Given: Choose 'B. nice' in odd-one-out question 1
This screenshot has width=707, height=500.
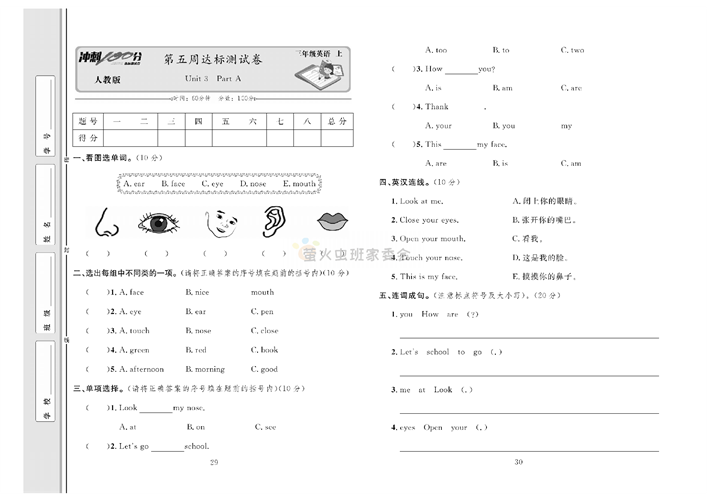Looking at the screenshot, I should click(197, 292).
